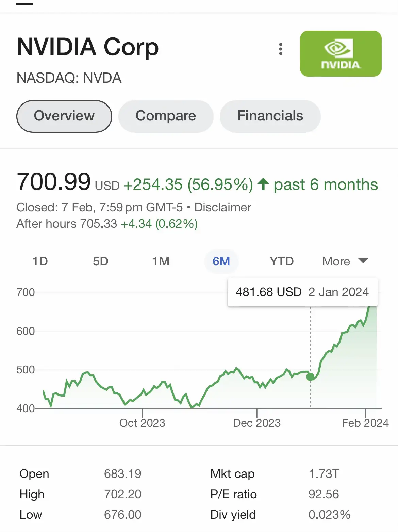
Task: Click the green data point on chart
Action: click(310, 376)
